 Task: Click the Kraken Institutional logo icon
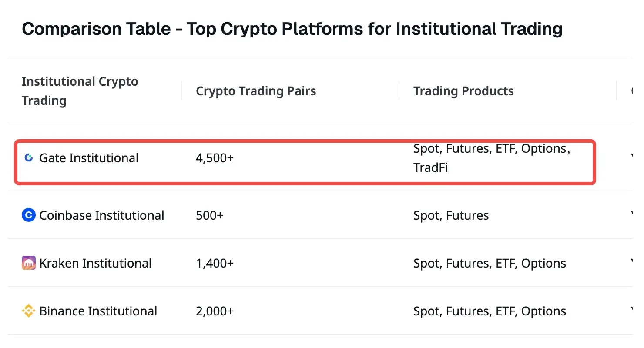(x=28, y=263)
